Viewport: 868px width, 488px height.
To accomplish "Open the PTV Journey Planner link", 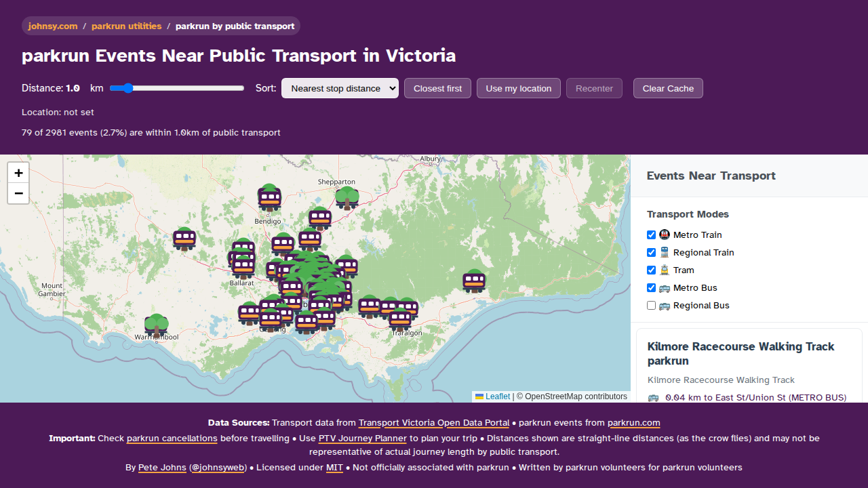I will click(363, 439).
